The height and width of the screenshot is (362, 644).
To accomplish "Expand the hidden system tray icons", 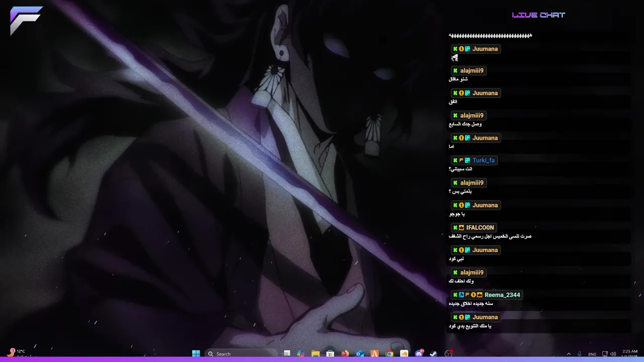I will click(x=569, y=354).
